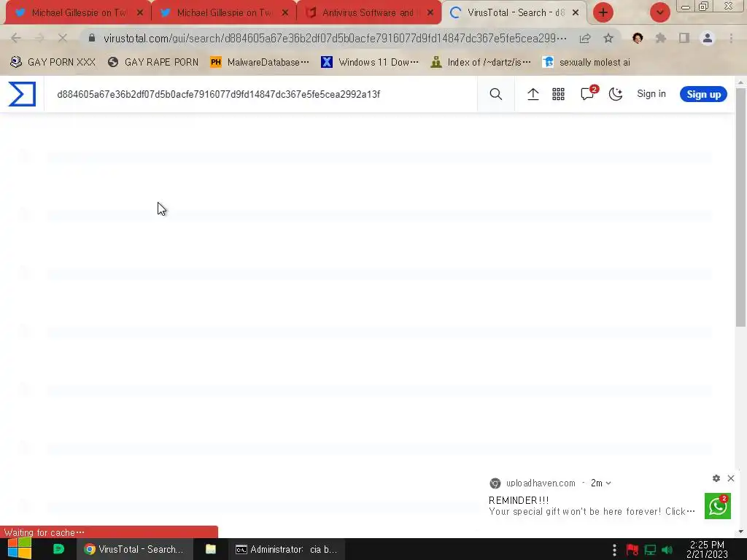Screen dimensions: 747x560
Task: Click scrollbar down arrow
Action: click(740, 532)
